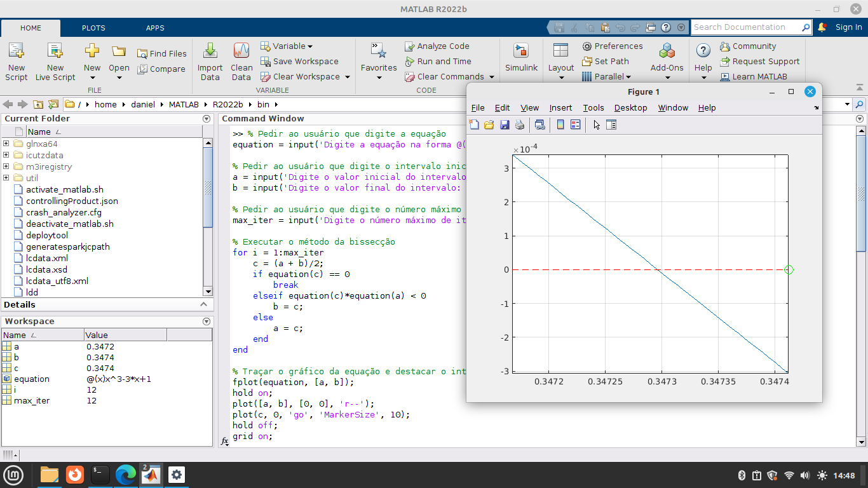Click the folder-up navigation icon
This screenshot has height=488, width=868.
tap(39, 104)
